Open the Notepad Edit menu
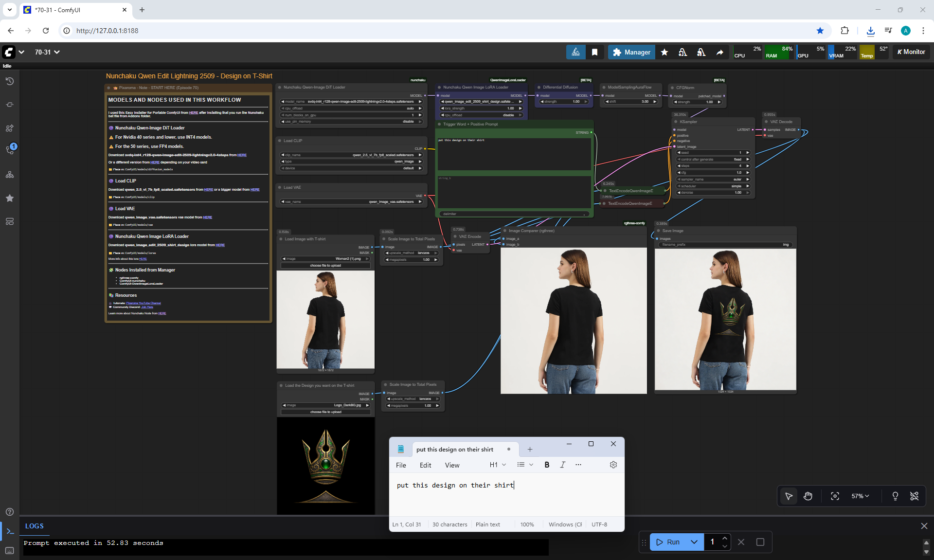 click(x=425, y=465)
